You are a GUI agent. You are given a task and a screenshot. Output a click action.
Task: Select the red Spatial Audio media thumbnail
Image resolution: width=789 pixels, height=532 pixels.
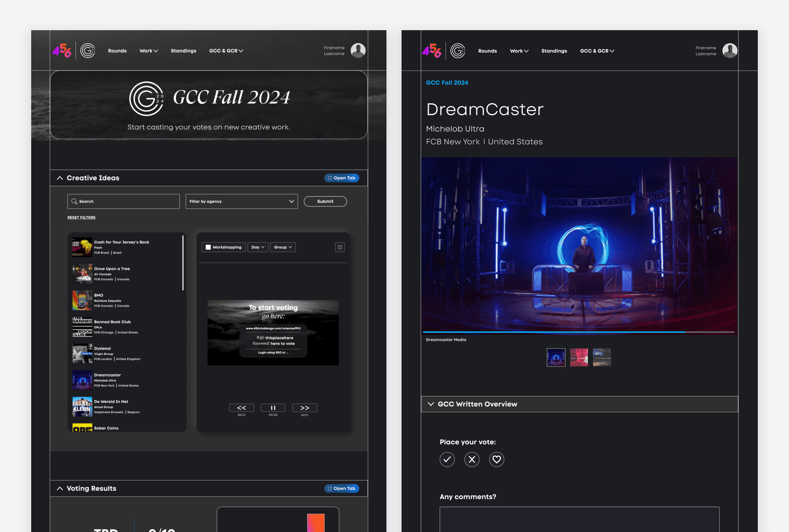pyautogui.click(x=578, y=357)
